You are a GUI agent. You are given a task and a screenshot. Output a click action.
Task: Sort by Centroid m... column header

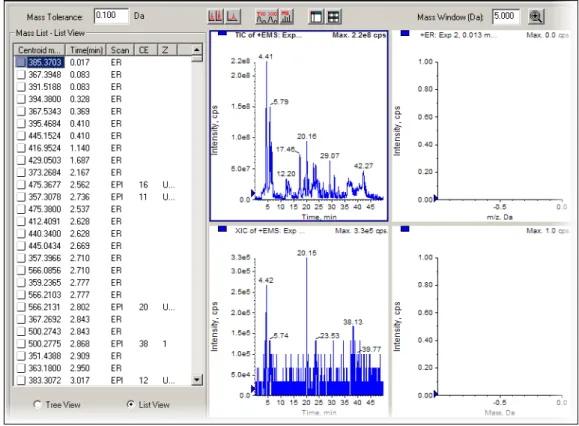tap(39, 50)
